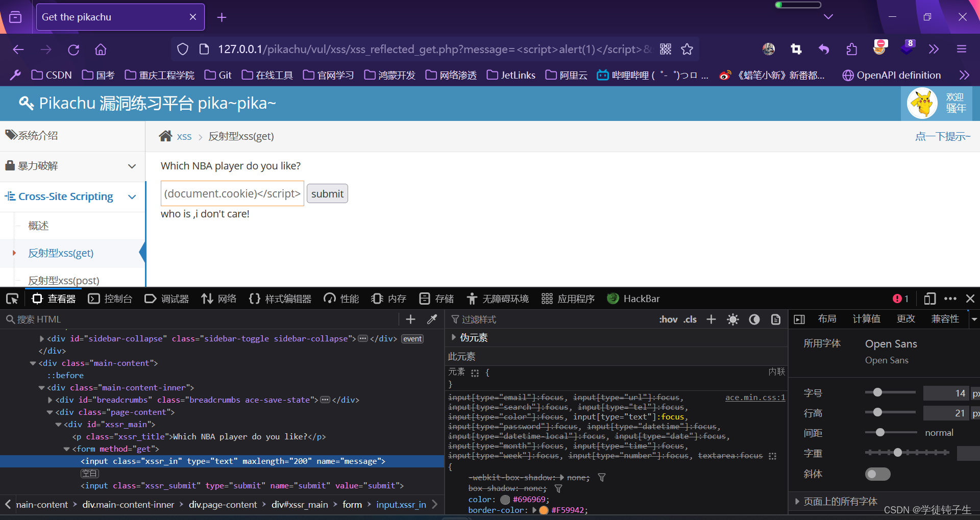Focus the 过滤样式 filter field
980x520 pixels.
551,319
